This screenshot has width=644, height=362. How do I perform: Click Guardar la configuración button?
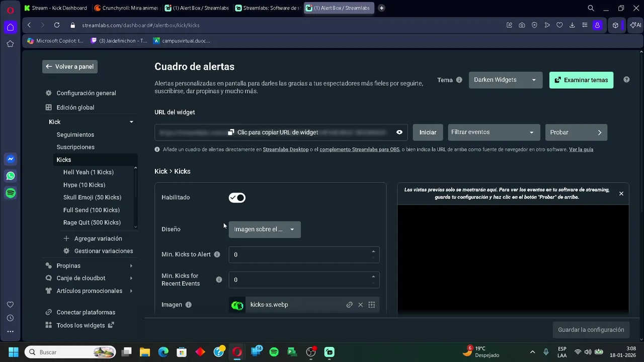(591, 330)
